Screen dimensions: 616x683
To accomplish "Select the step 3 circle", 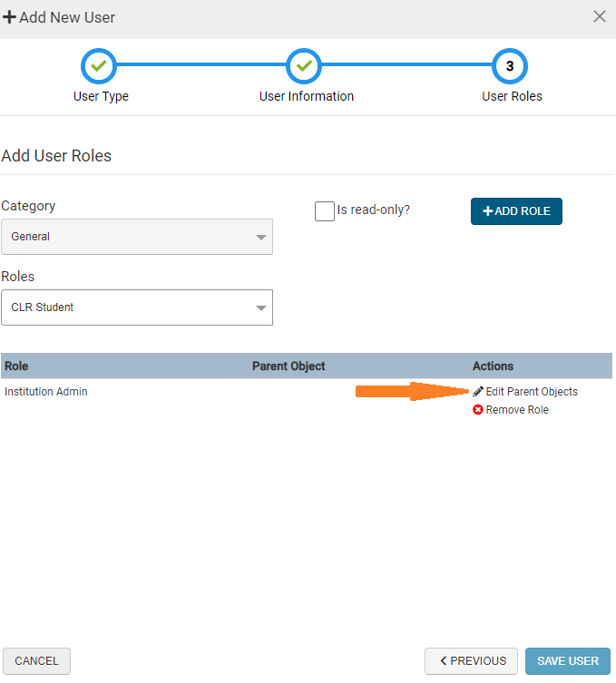I will (510, 66).
